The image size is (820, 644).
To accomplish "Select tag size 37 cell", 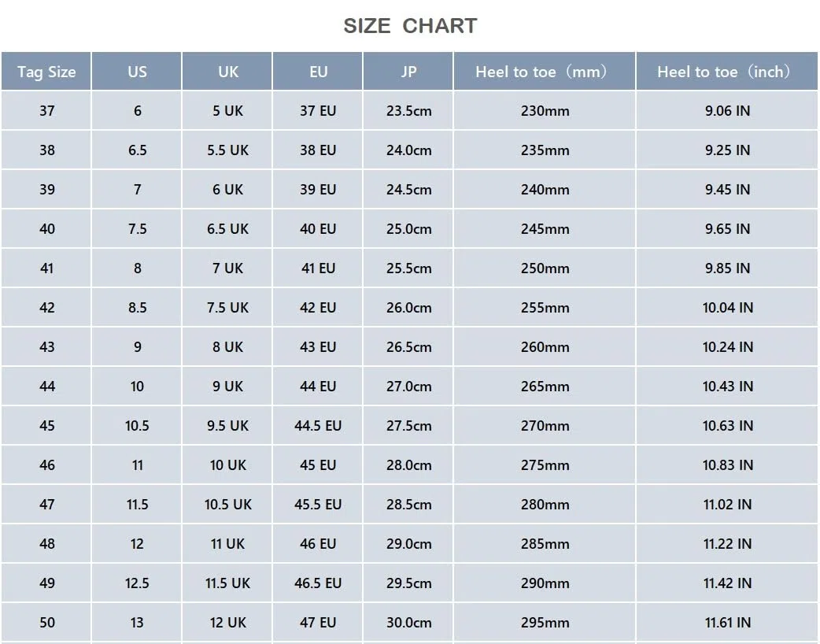I will pyautogui.click(x=46, y=110).
